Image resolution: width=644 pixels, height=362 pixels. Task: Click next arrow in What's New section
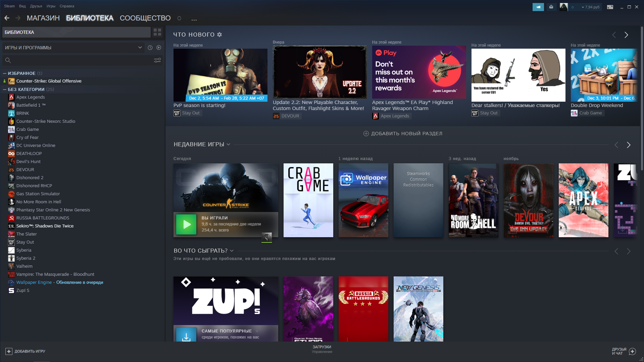click(x=626, y=35)
